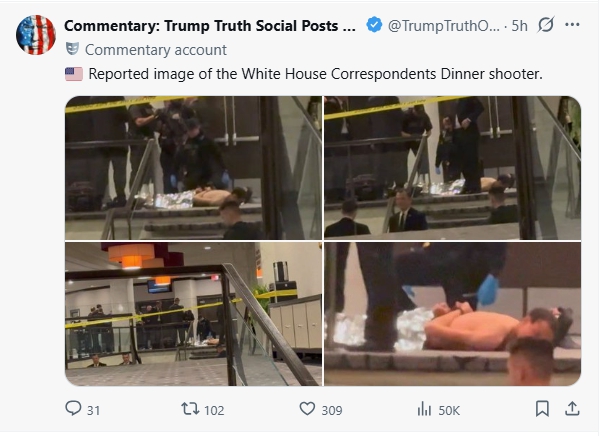Open view analytics bar chart icon

coord(424,409)
